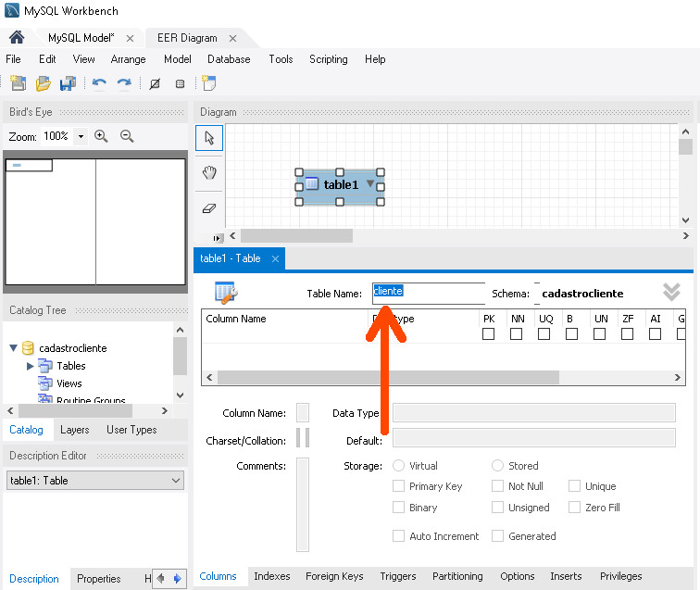Screen dimensions: 700x590
Task: Click the Data Type input field
Action: tap(533, 413)
